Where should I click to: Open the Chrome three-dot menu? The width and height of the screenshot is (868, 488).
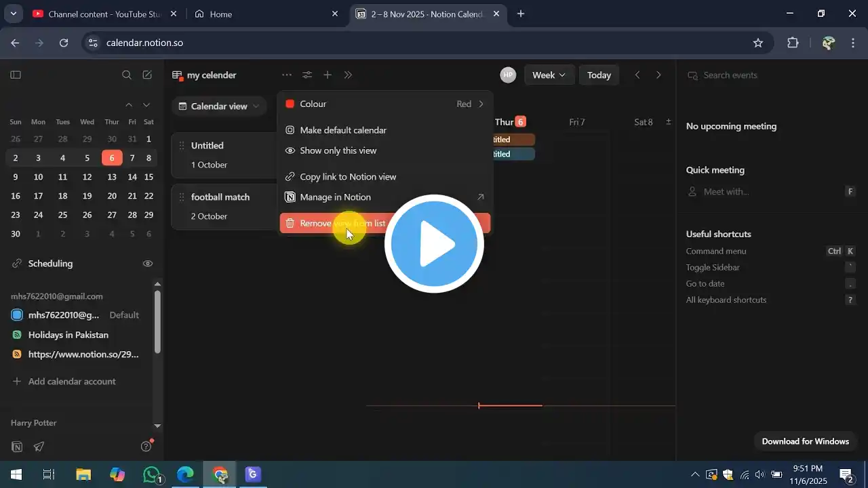[x=853, y=43]
